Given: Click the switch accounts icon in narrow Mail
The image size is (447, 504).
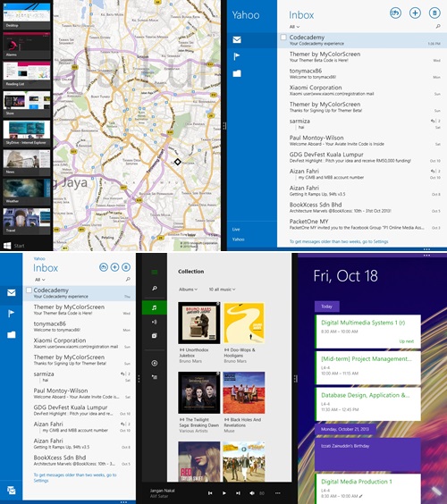Looking at the screenshot, I should point(12,491).
